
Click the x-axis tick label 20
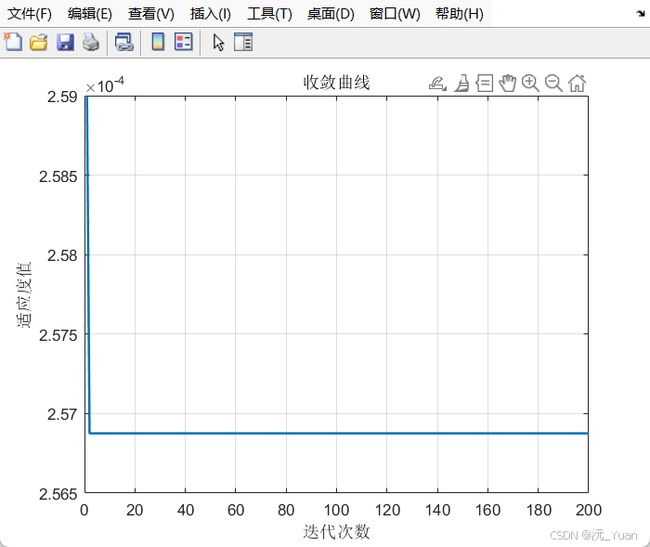coord(135,510)
